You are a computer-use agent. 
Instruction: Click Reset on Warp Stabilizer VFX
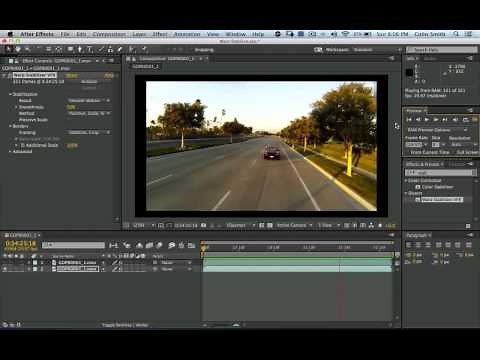click(x=72, y=76)
